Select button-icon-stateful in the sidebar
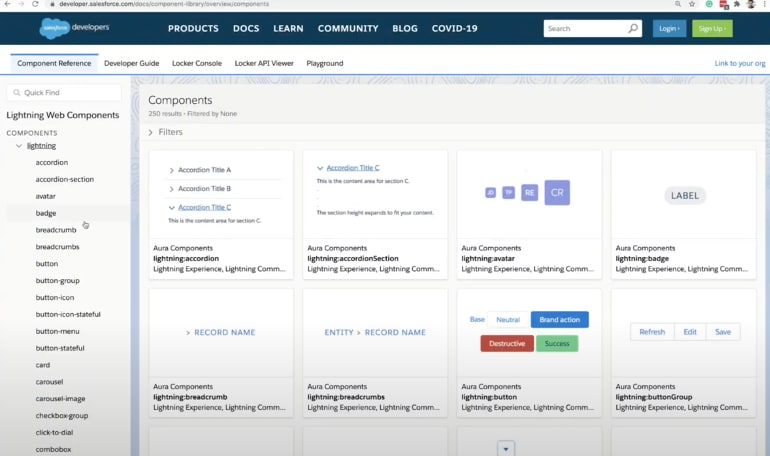 [x=68, y=314]
